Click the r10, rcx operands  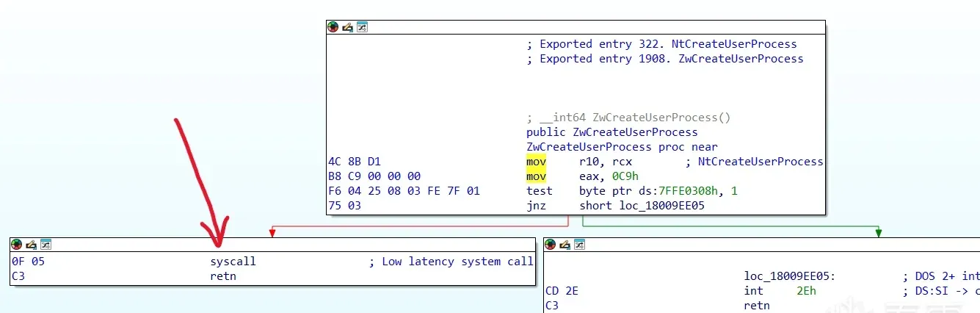pos(606,162)
